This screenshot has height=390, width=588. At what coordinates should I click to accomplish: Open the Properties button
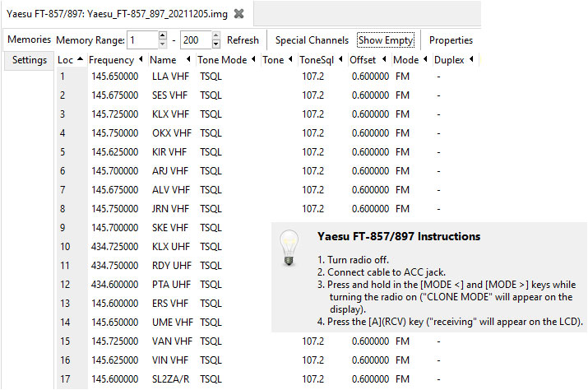click(451, 40)
